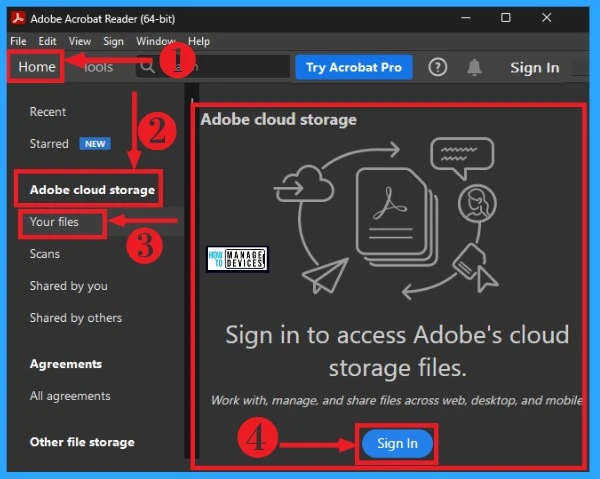600x479 pixels.
Task: Click the blue Sign In button below
Action: (x=397, y=443)
